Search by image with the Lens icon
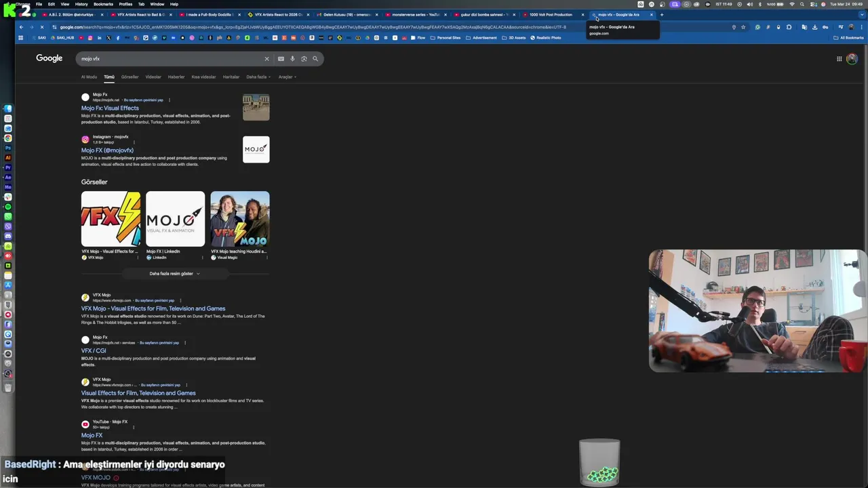Viewport: 868px width, 488px height. point(304,59)
